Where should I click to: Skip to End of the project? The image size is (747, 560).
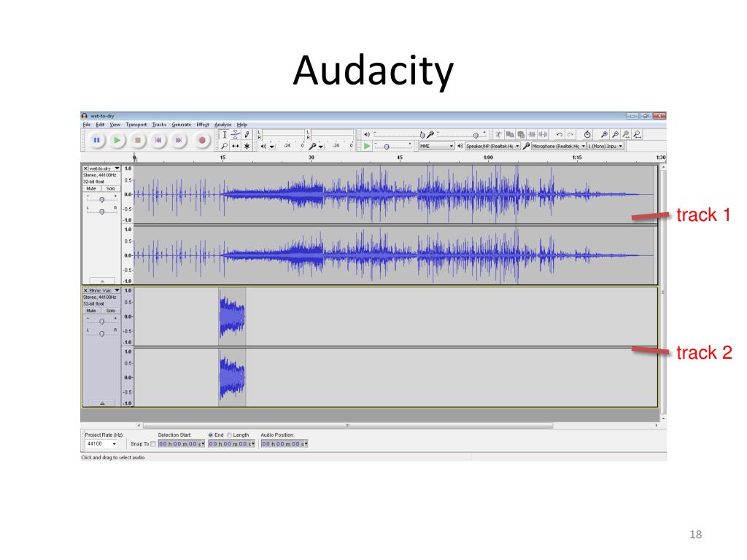click(x=179, y=141)
